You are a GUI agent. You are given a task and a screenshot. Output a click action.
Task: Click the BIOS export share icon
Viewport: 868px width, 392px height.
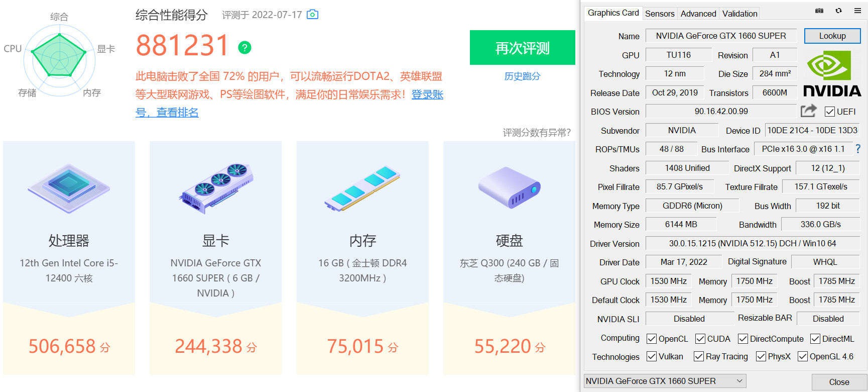[x=808, y=111]
